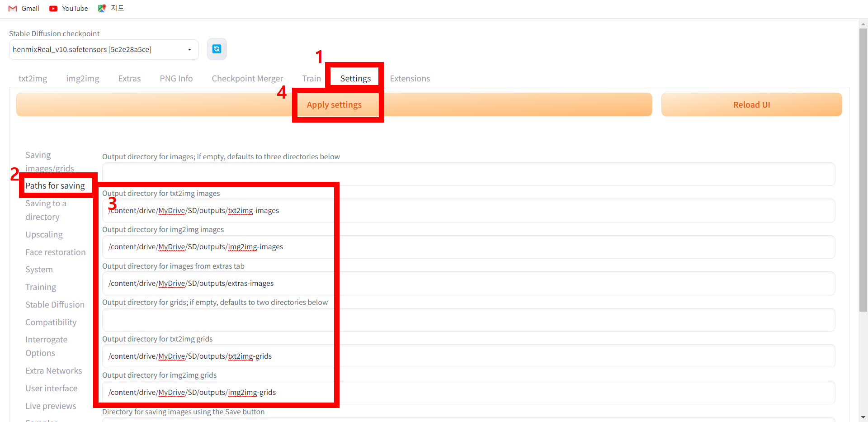Viewport: 868px width, 422px height.
Task: Open the Extras tab
Action: click(129, 78)
